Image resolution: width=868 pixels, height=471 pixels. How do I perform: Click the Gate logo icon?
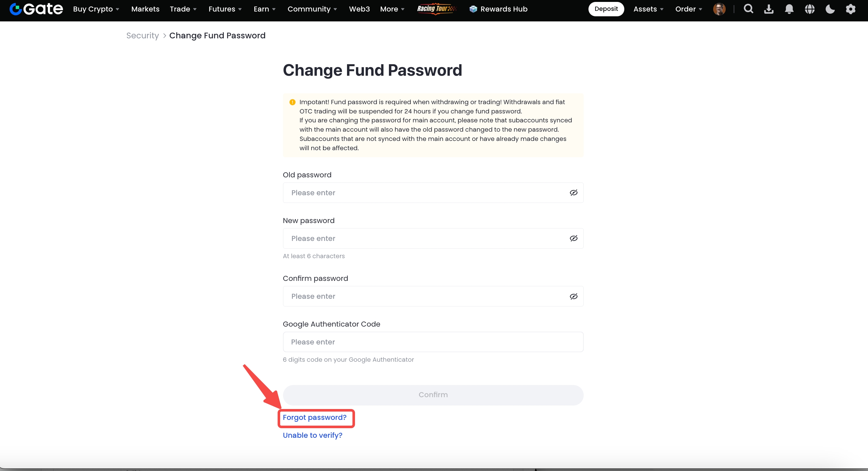(x=16, y=9)
